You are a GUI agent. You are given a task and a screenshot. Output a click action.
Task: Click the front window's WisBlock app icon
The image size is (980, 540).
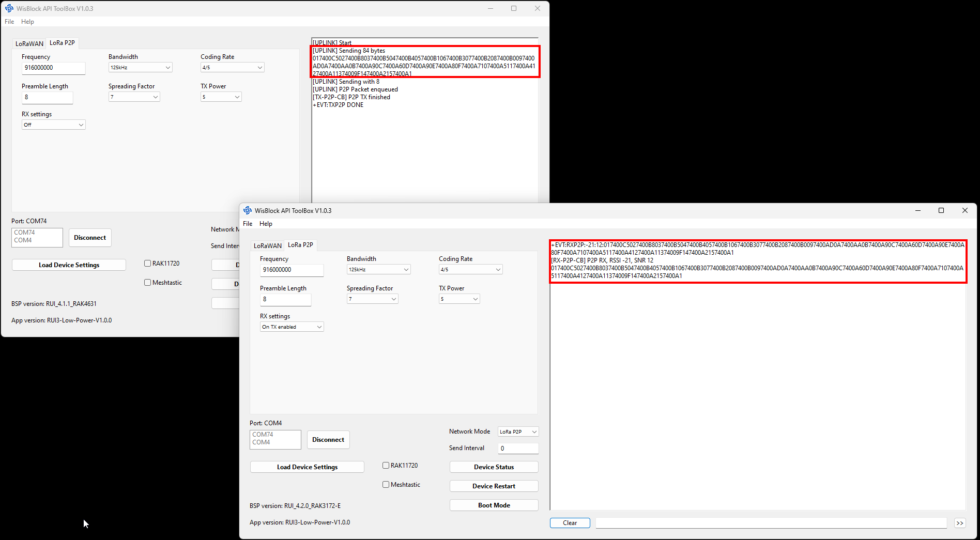(248, 210)
